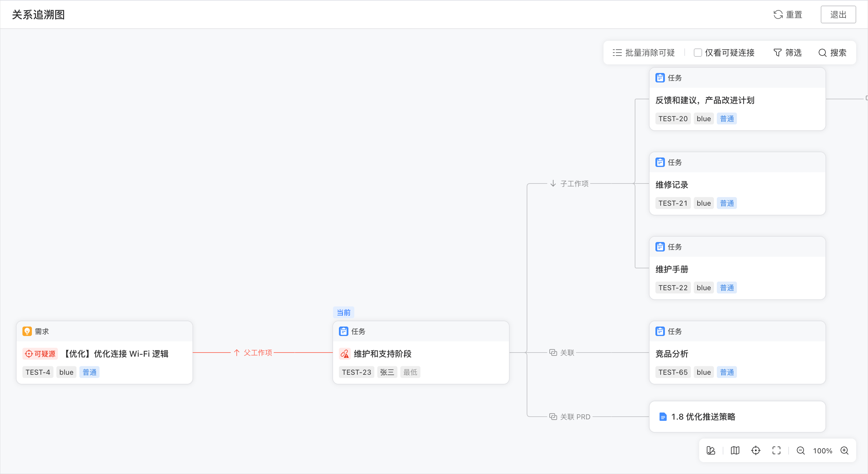Click the 退出 exit button

tap(838, 14)
